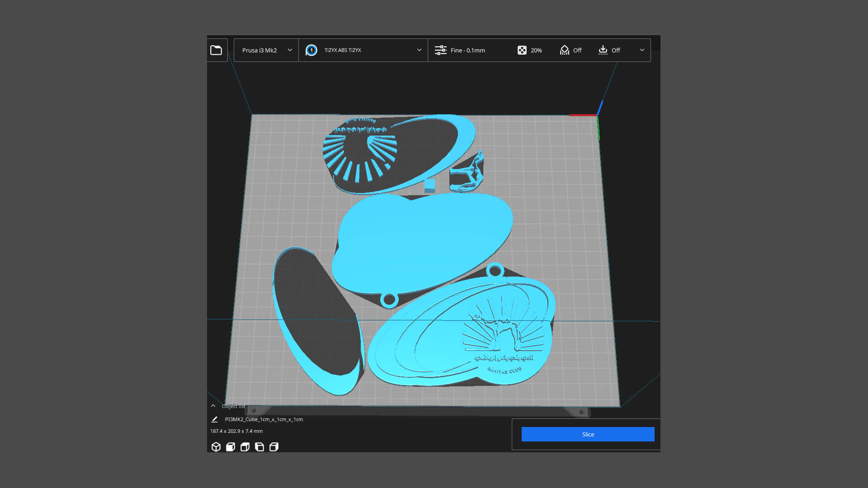The image size is (868, 488).
Task: Rename object using the pencil edit icon
Action: (214, 419)
